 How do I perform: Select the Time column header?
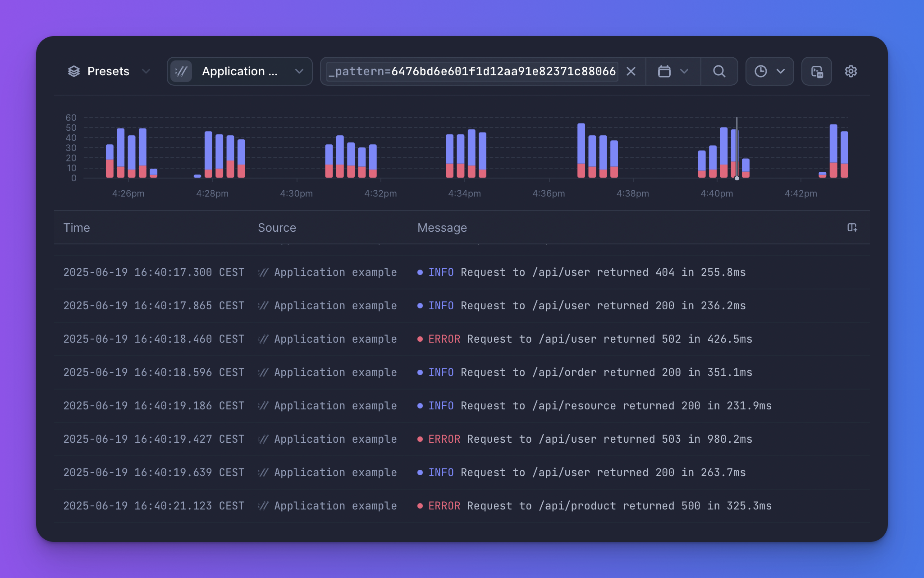[x=76, y=228]
